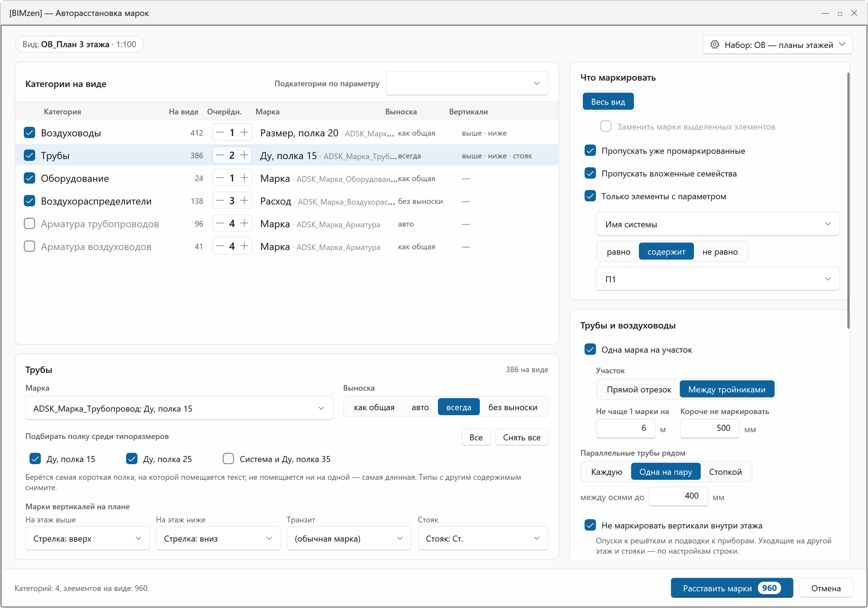Viewport: 868px width, 608px height.
Task: Select the содержит comparison option
Action: pyautogui.click(x=666, y=252)
